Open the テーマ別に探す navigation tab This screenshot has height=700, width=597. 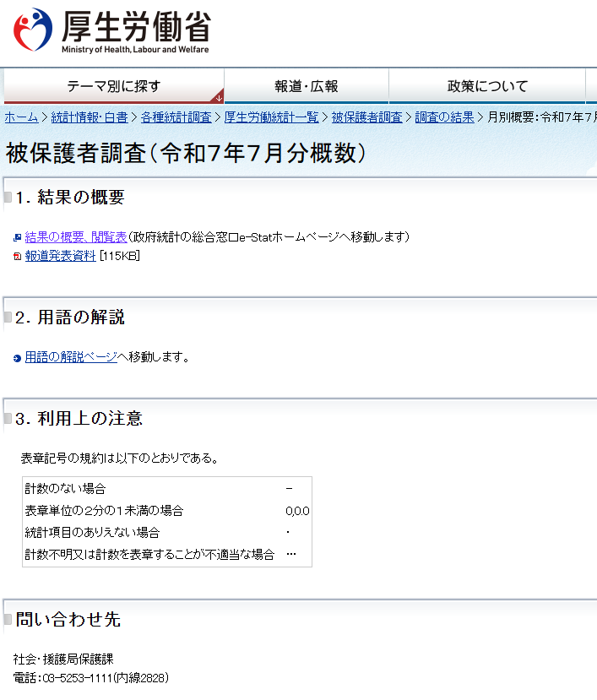point(113,86)
